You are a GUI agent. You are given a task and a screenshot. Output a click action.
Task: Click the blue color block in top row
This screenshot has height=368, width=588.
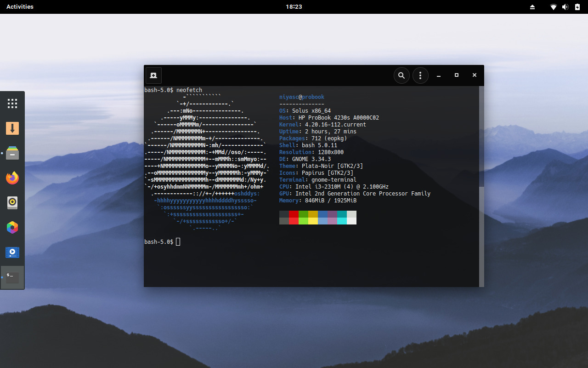[x=322, y=214]
